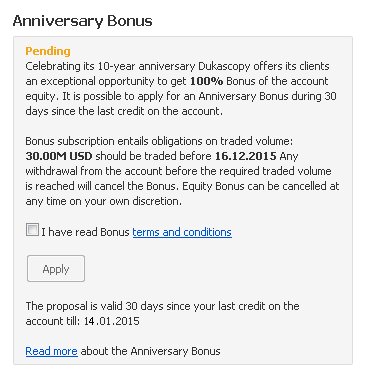Click the 'I have read Bonus' label text

click(85, 232)
